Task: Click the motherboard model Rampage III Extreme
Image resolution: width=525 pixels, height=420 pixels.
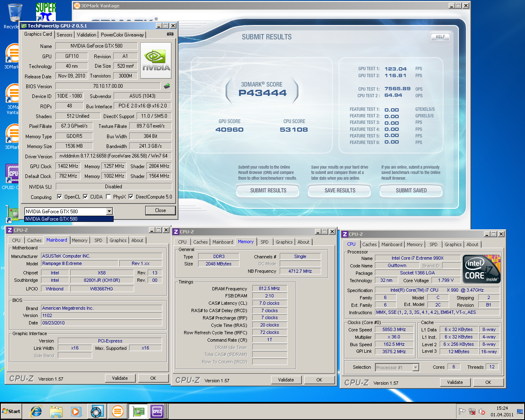Action: pyautogui.click(x=80, y=263)
